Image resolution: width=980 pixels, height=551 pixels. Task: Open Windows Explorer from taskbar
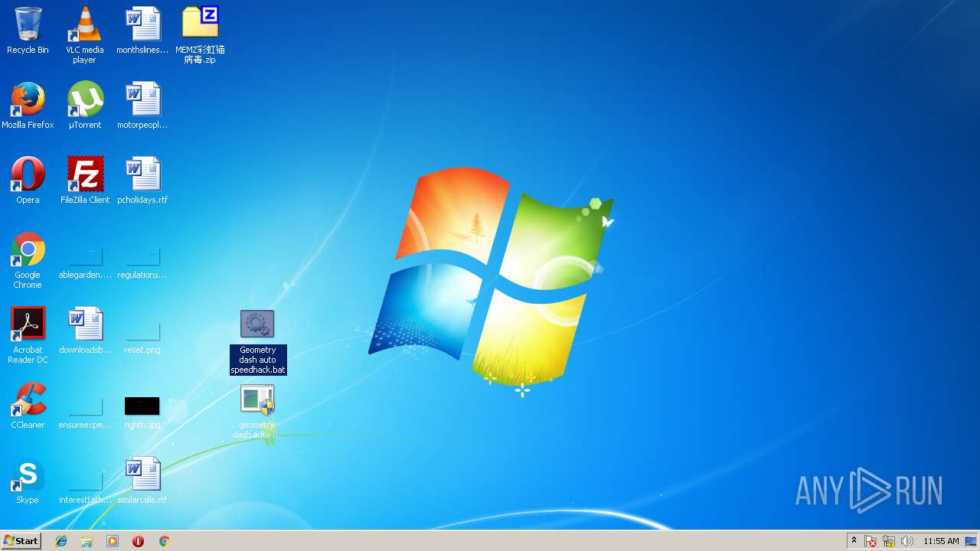87,541
